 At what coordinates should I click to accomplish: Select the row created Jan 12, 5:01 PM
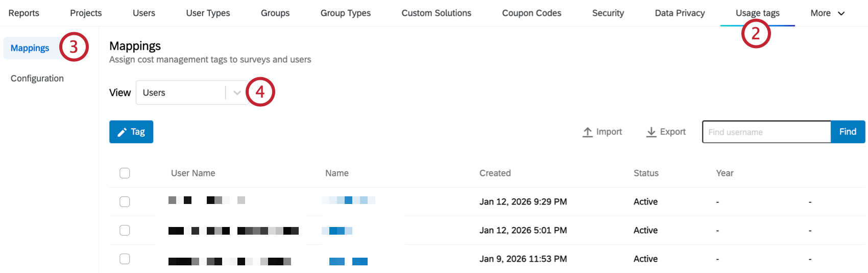125,231
